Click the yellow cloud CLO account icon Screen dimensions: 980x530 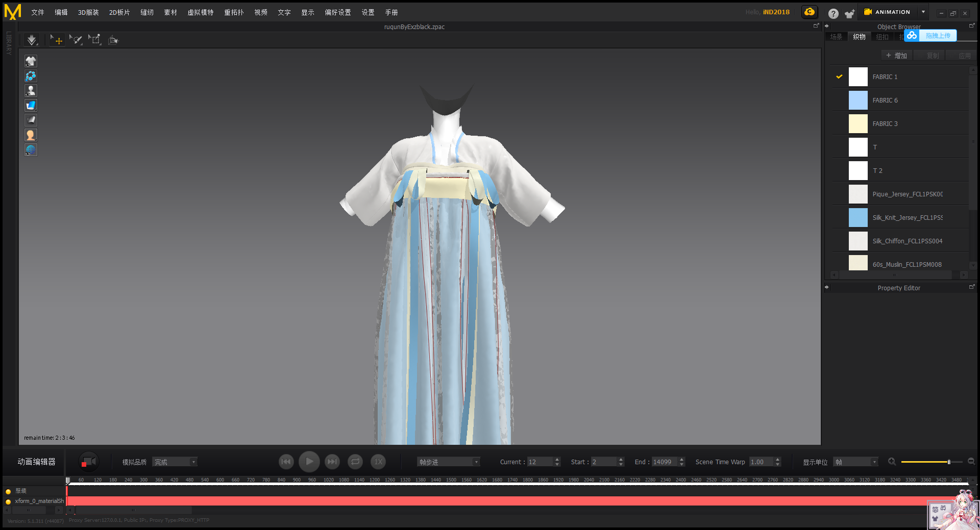tap(810, 12)
